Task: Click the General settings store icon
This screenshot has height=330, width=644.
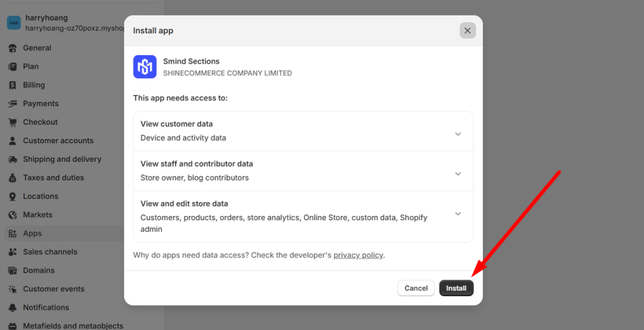Action: point(13,48)
